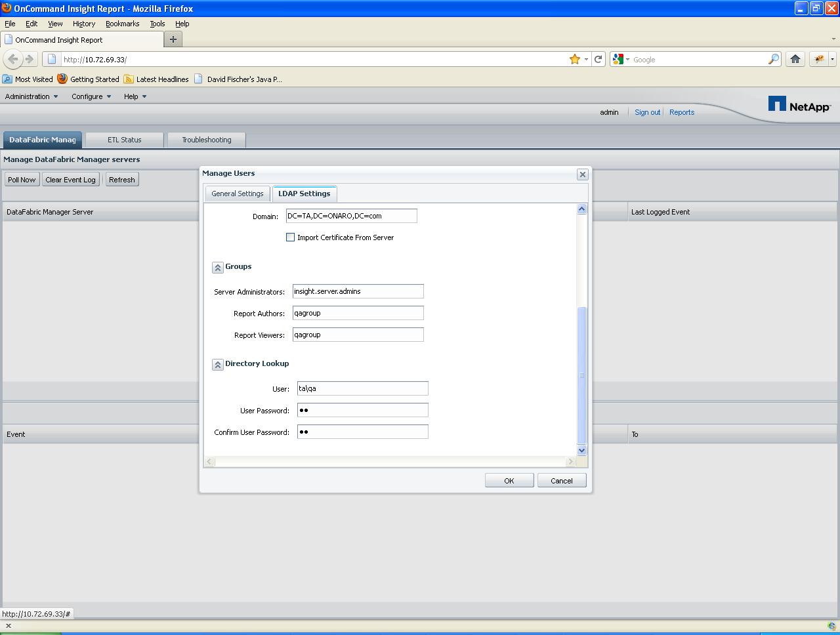Click the reload page icon
840x635 pixels.
598,59
